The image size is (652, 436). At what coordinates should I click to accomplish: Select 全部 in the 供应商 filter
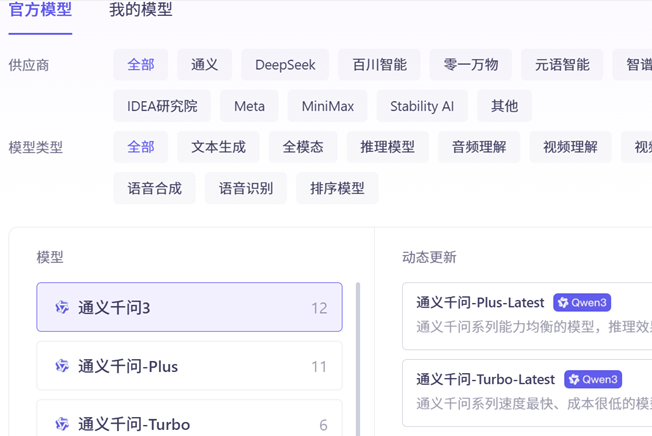pos(141,64)
